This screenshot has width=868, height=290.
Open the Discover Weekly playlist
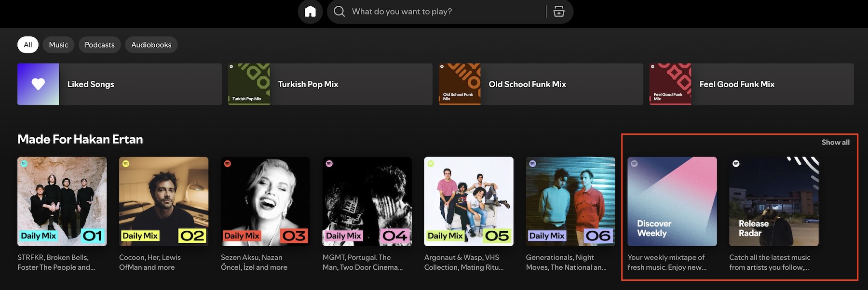click(x=672, y=201)
